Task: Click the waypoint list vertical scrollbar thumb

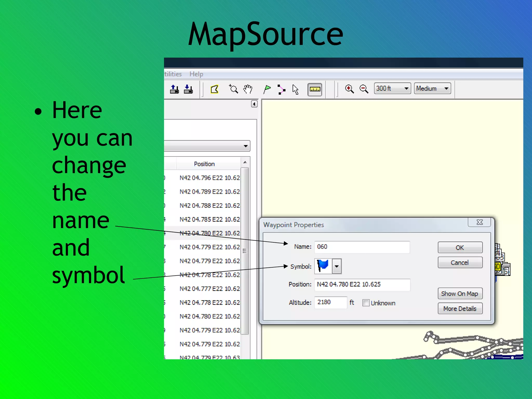Action: coord(244,251)
